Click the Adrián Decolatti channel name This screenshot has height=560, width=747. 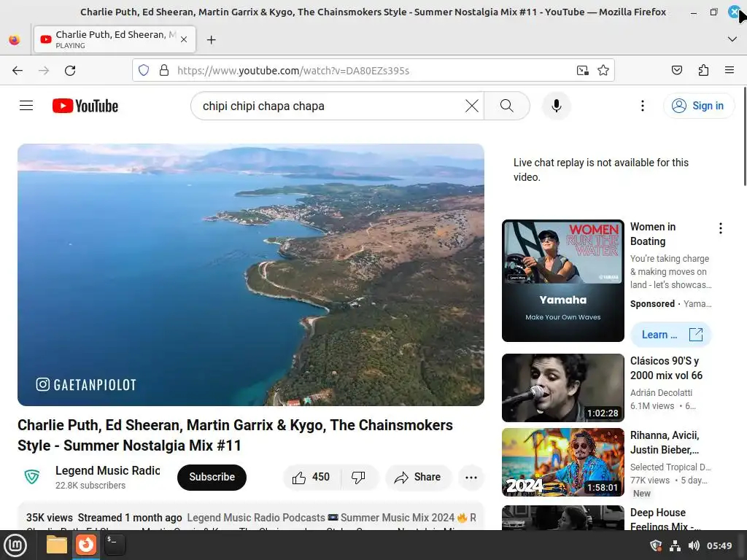pyautogui.click(x=661, y=393)
